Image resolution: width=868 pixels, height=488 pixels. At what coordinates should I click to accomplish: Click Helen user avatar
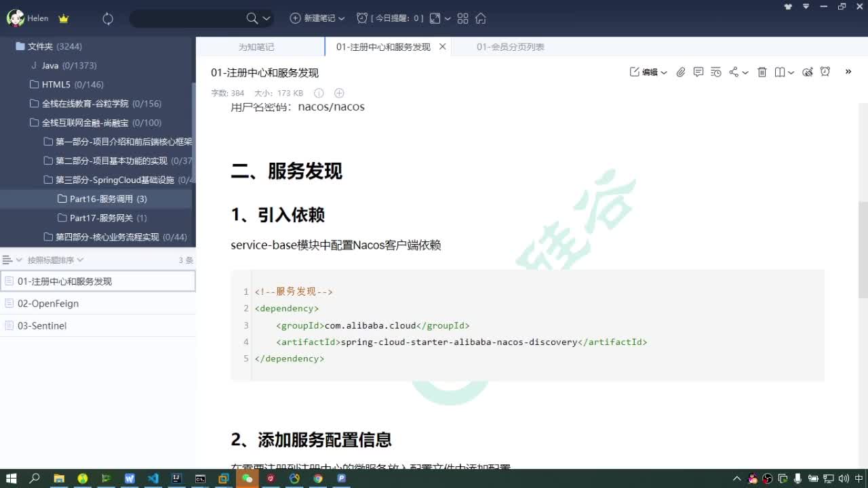pyautogui.click(x=16, y=18)
